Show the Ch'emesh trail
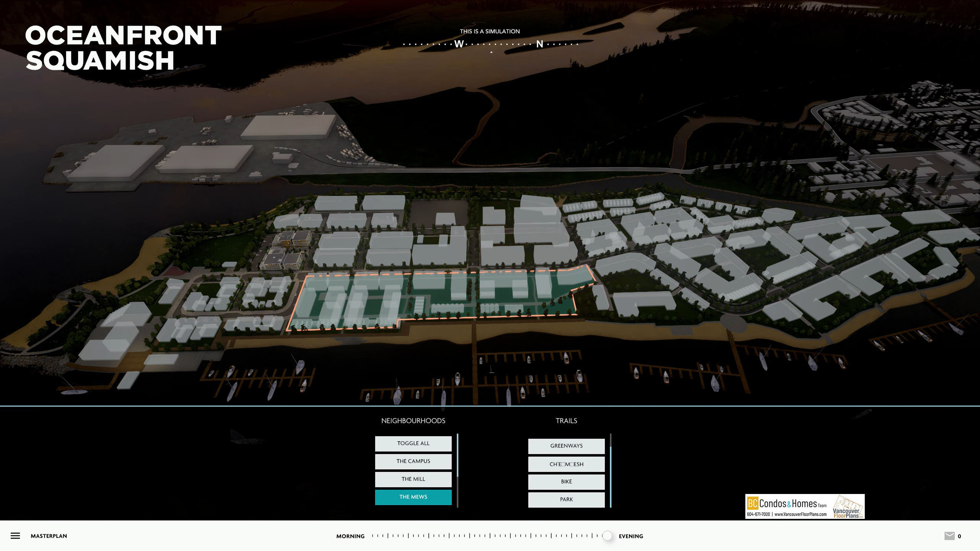Viewport: 980px width, 551px height. click(567, 464)
